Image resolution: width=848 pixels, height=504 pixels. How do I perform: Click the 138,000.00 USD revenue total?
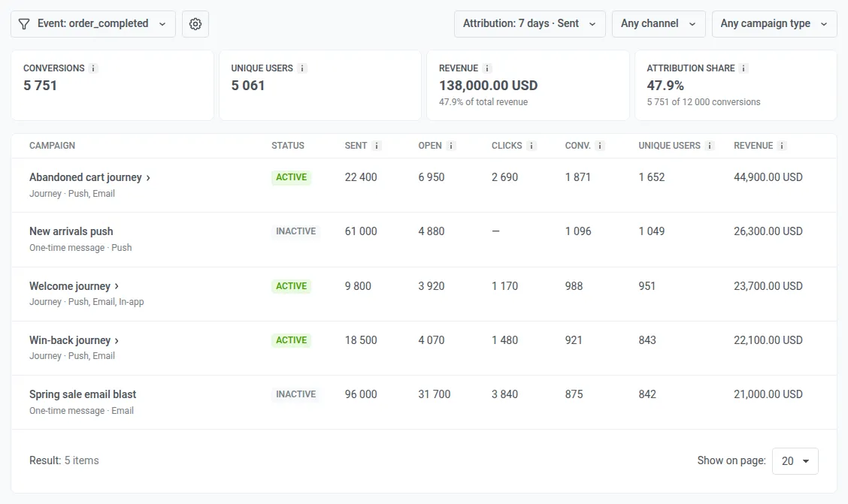click(x=489, y=86)
